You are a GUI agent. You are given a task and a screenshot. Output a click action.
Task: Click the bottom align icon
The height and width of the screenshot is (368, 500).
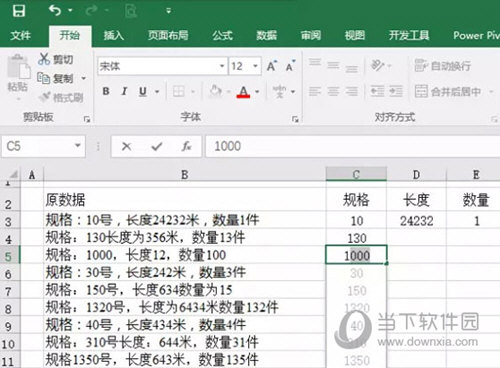point(351,69)
